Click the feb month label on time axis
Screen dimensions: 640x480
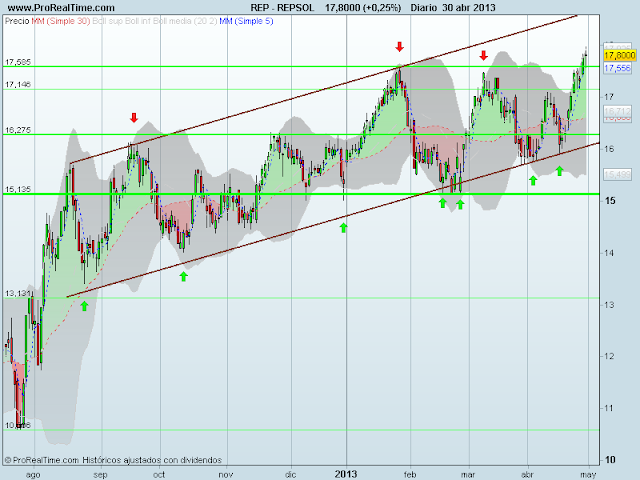pyautogui.click(x=410, y=475)
